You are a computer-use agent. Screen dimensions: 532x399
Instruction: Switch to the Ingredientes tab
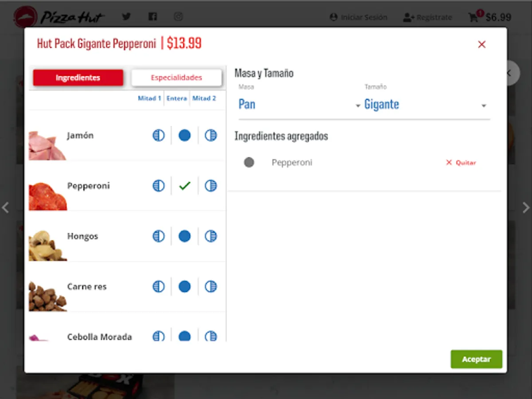[x=78, y=78]
